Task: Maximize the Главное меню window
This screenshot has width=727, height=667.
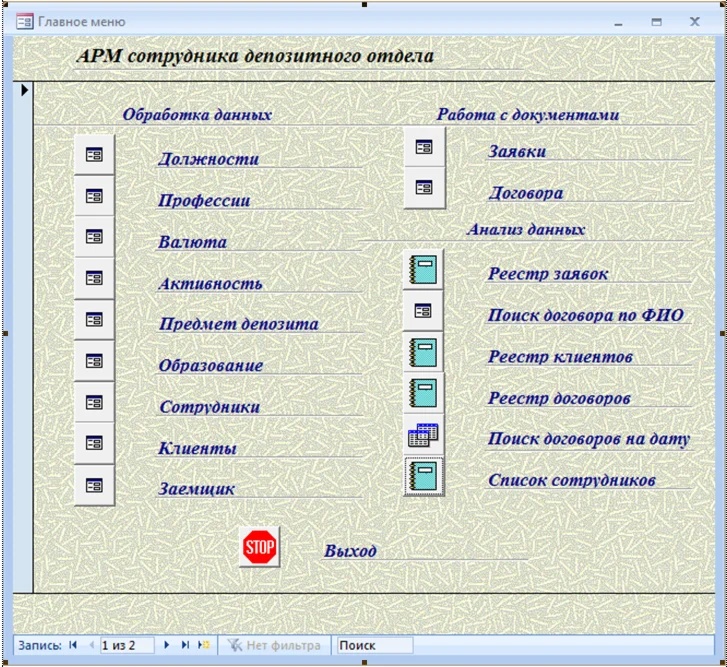Action: (x=657, y=22)
